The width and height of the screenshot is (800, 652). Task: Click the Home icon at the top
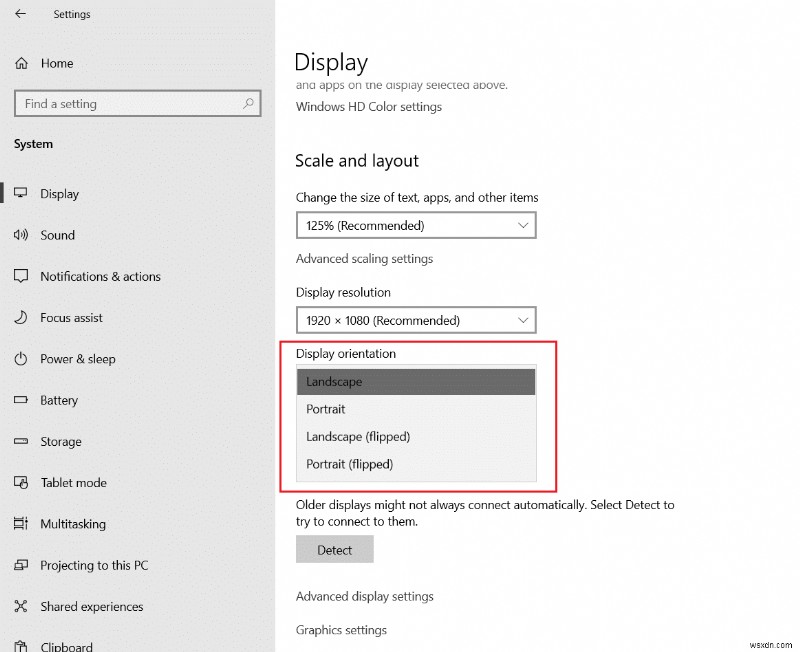pyautogui.click(x=22, y=63)
